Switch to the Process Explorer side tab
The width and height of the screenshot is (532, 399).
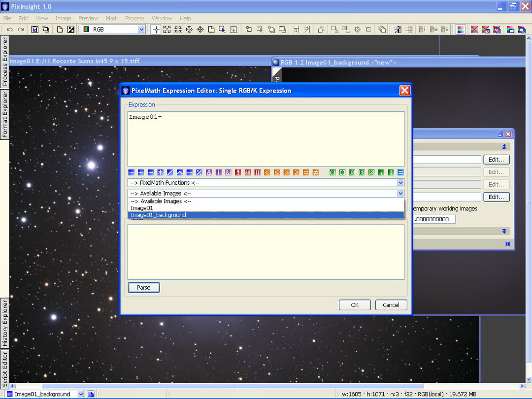(5, 61)
